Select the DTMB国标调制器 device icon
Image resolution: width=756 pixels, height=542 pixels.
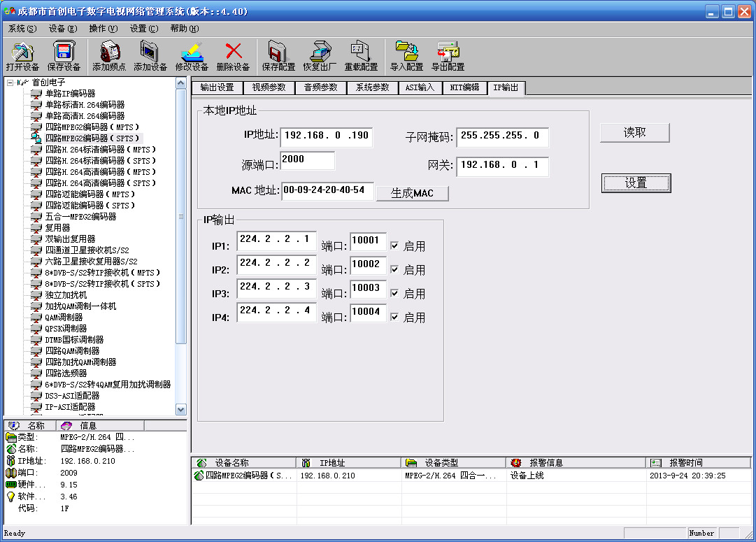point(36,339)
